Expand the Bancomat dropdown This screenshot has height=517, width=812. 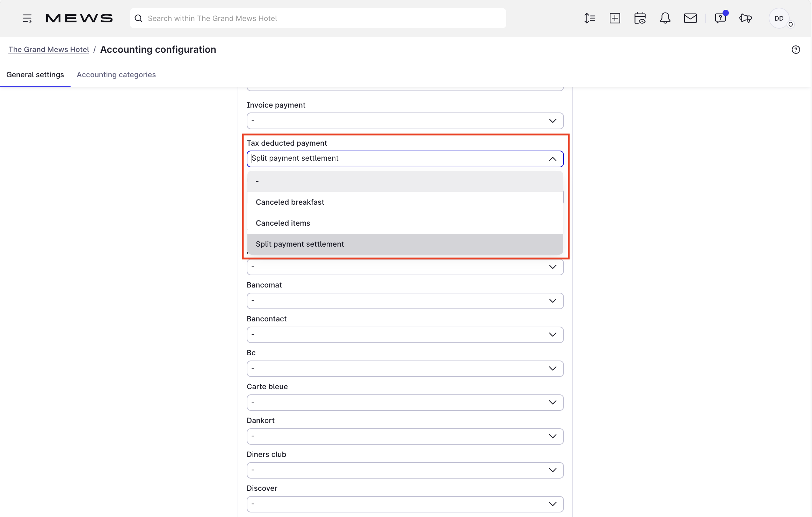pyautogui.click(x=405, y=301)
